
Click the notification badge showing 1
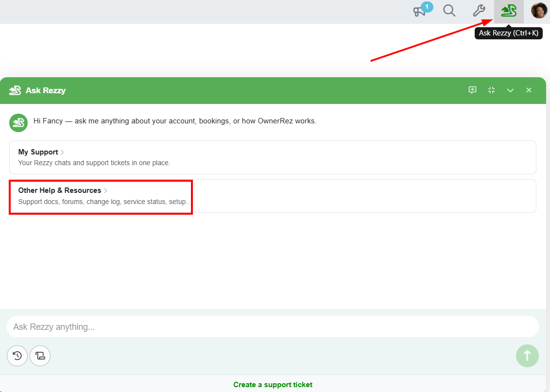[427, 7]
